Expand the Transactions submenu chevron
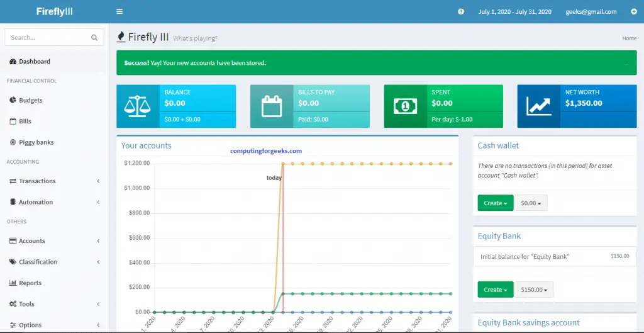 click(98, 181)
